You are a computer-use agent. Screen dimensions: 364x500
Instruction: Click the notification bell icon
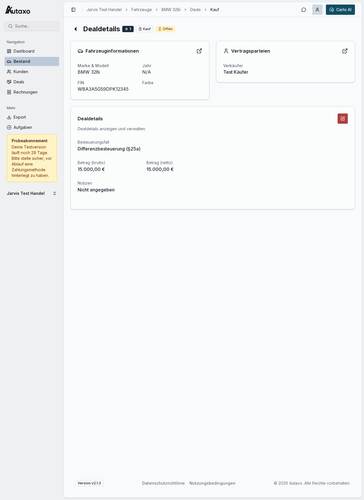(304, 10)
